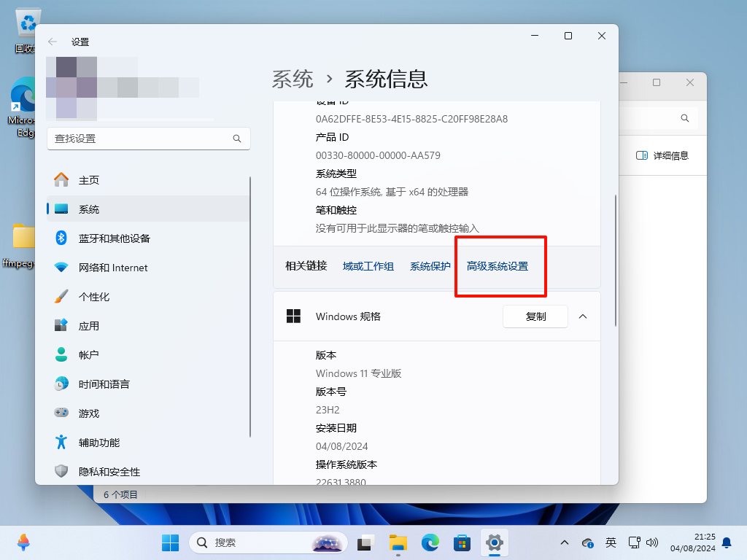747x560 pixels.
Task: Launch Microsoft Edge from the taskbar
Action: [x=430, y=542]
